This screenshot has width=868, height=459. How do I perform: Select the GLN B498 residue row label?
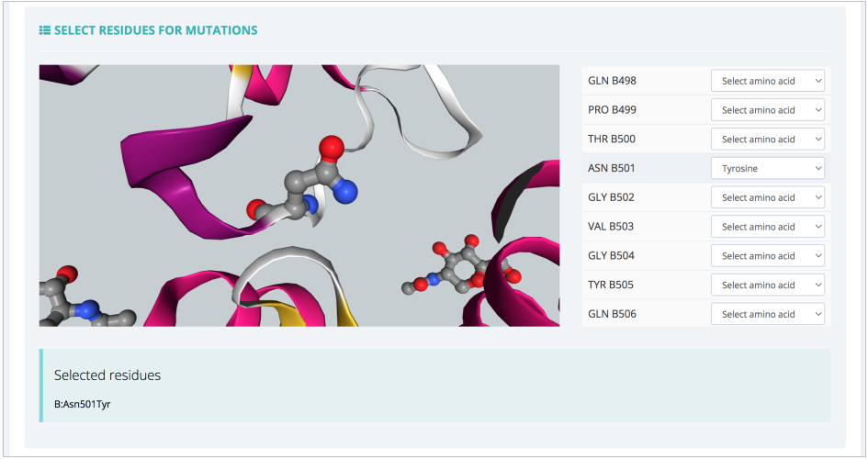[x=612, y=81]
